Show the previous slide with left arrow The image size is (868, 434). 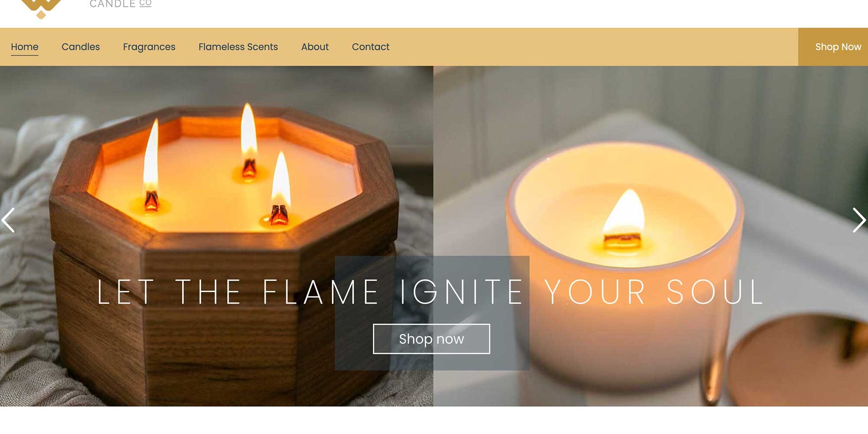click(8, 220)
